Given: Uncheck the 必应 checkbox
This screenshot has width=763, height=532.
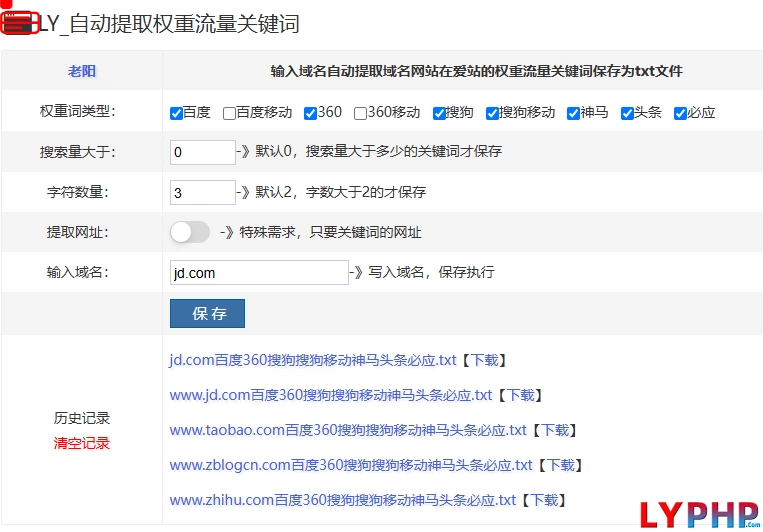Looking at the screenshot, I should pyautogui.click(x=681, y=113).
